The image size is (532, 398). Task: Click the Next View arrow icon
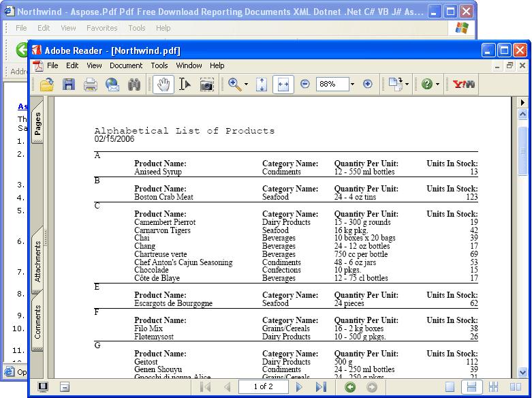[372, 387]
